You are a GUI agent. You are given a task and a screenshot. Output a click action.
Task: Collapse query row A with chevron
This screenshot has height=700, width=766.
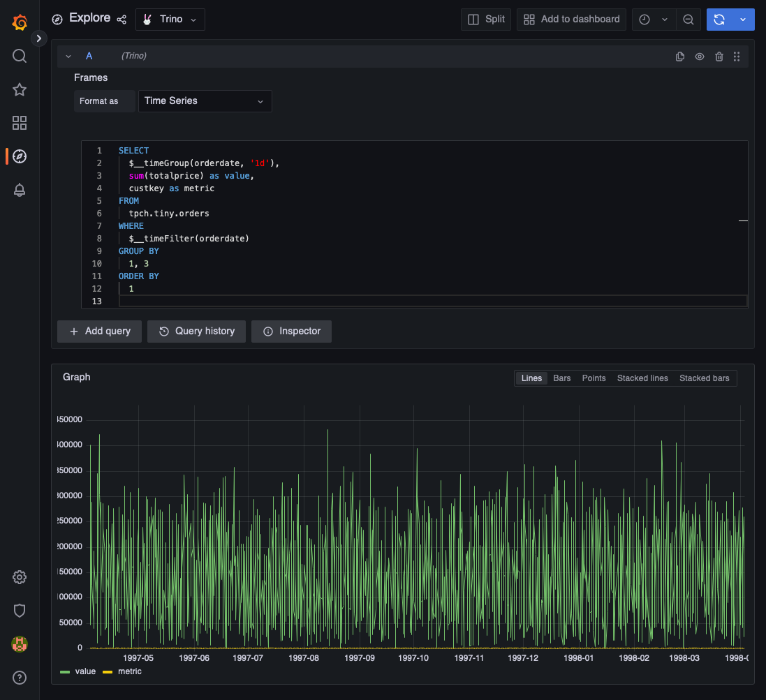click(68, 57)
